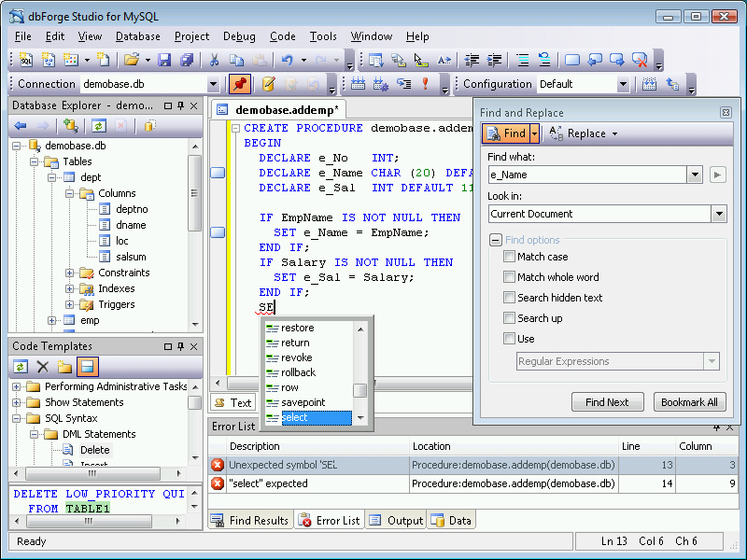Enable the Match case checkbox
This screenshot has height=560, width=747.
(x=509, y=257)
